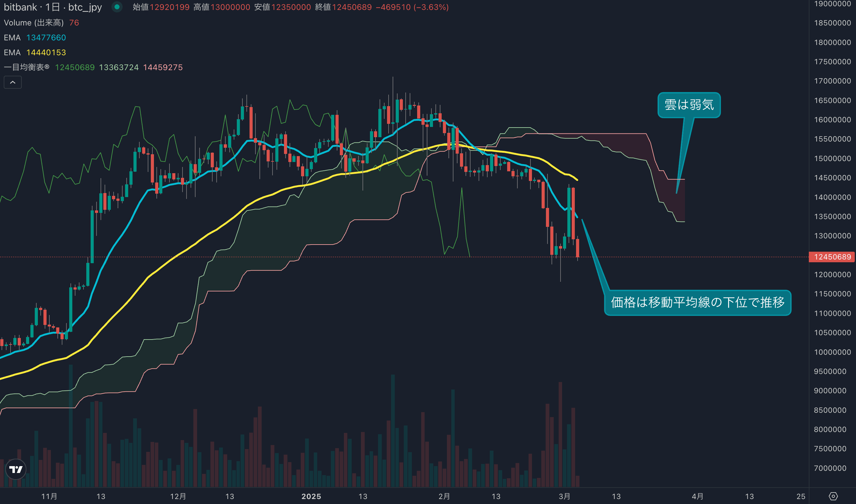Click the 11月 label on time axis
The image size is (856, 504).
click(49, 496)
